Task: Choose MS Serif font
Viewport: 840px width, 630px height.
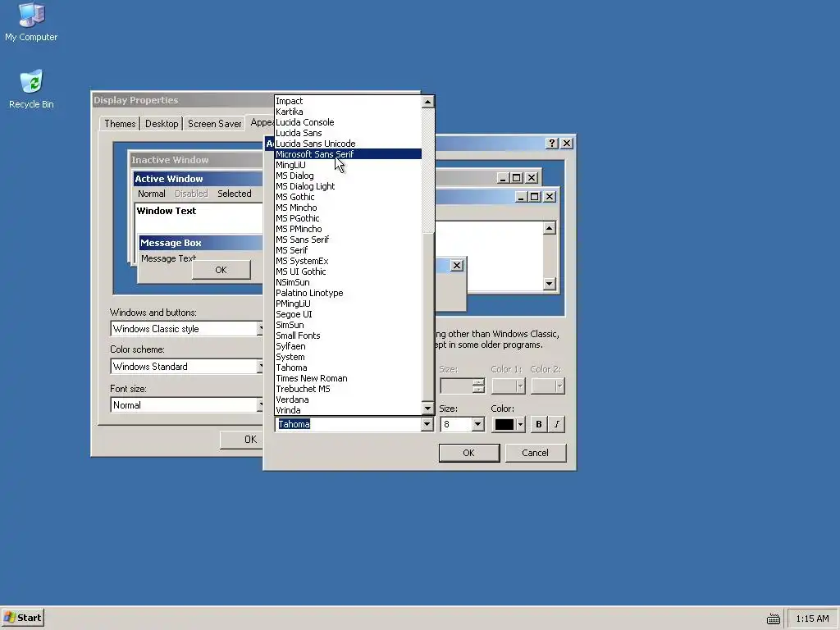Action: [x=348, y=250]
